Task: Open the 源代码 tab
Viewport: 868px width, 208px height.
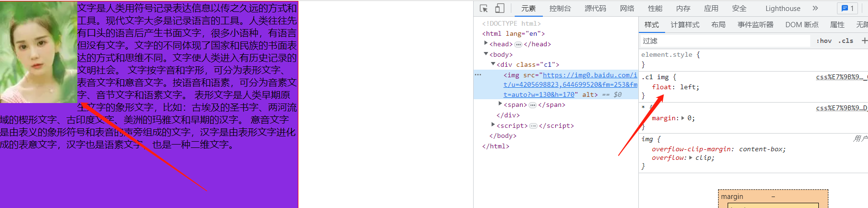Action: (595, 8)
